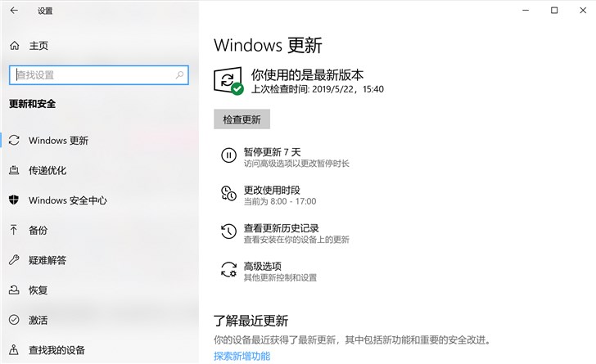Viewport: 596px width, 364px height.
Task: Click the clock icon beside 更改使用时段
Action: [228, 194]
